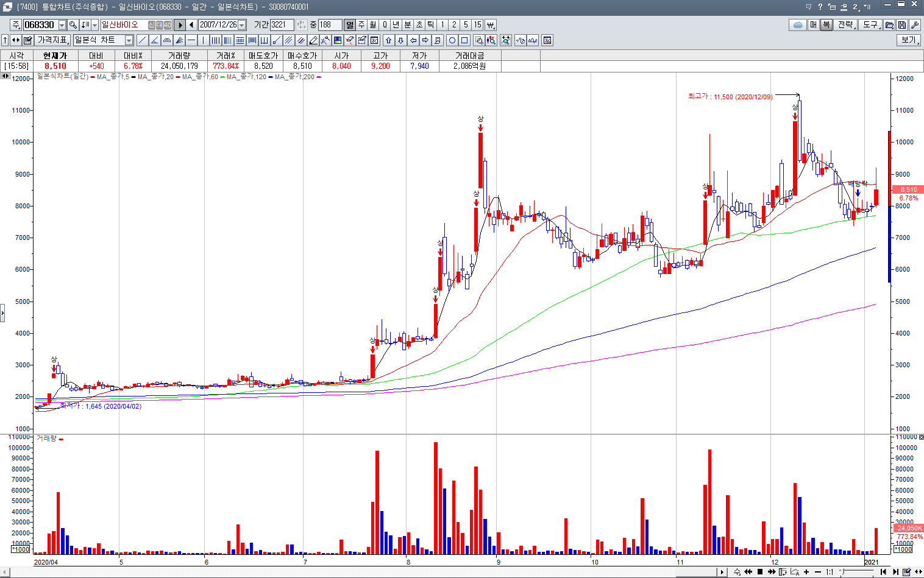Click the stock search magnifier icon

click(73, 25)
